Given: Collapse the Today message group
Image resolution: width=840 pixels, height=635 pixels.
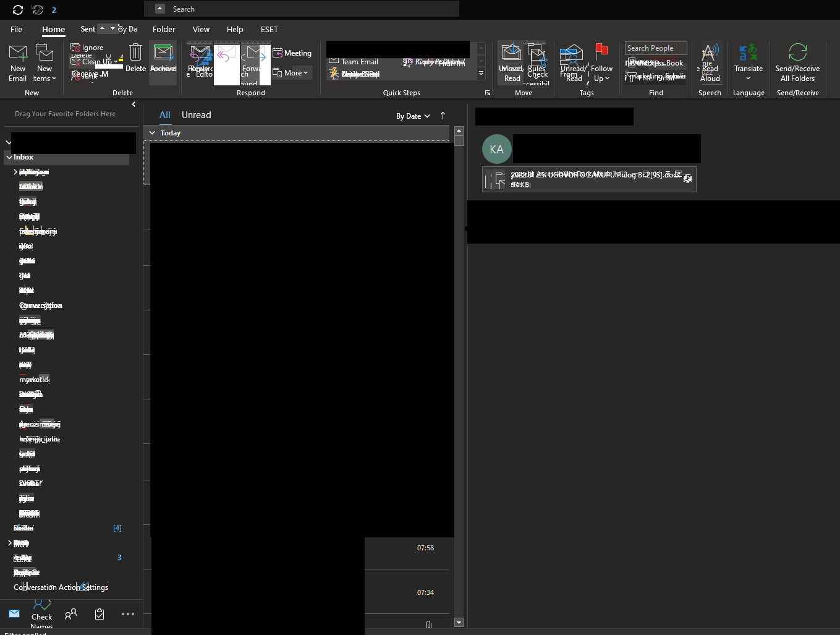Looking at the screenshot, I should coord(152,133).
